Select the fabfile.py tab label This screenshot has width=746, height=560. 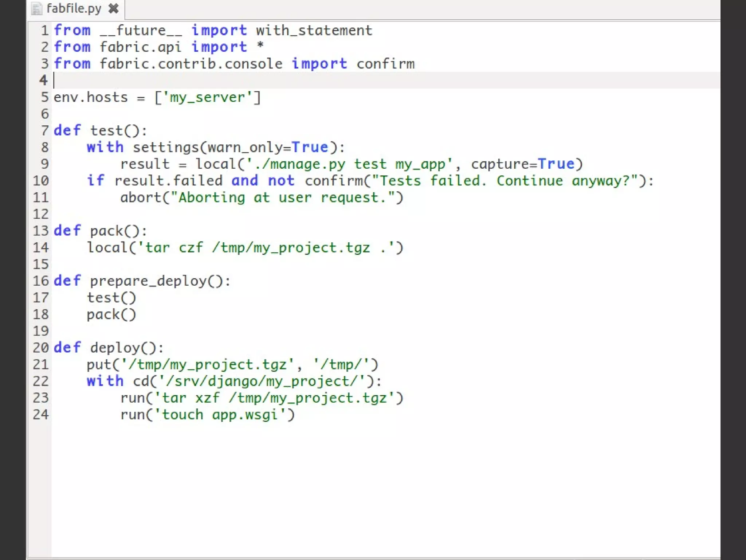click(74, 8)
